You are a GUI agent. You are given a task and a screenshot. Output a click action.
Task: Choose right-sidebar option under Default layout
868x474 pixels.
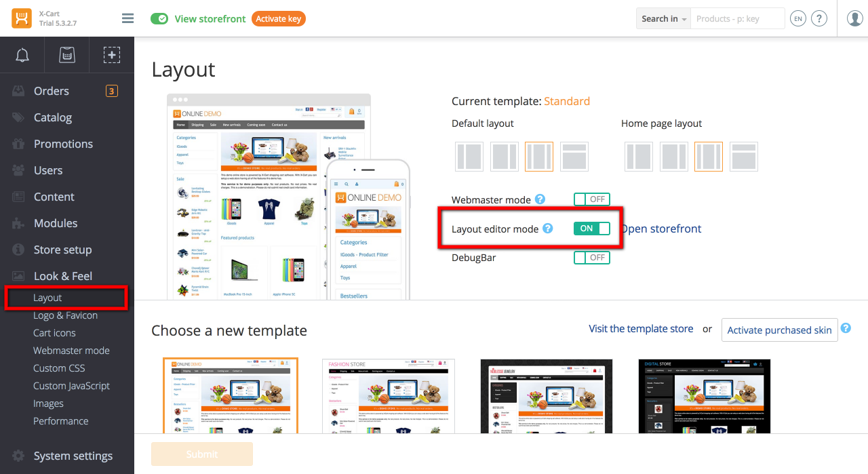505,157
